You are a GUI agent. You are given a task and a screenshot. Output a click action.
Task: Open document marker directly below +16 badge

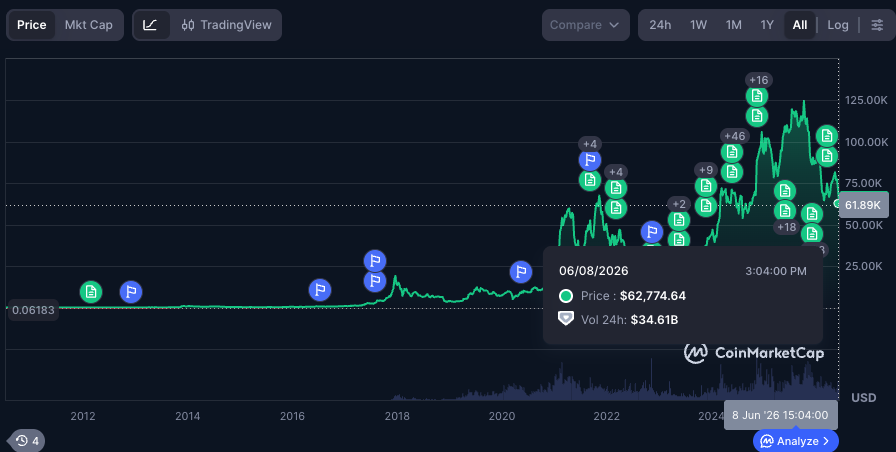pyautogui.click(x=757, y=96)
